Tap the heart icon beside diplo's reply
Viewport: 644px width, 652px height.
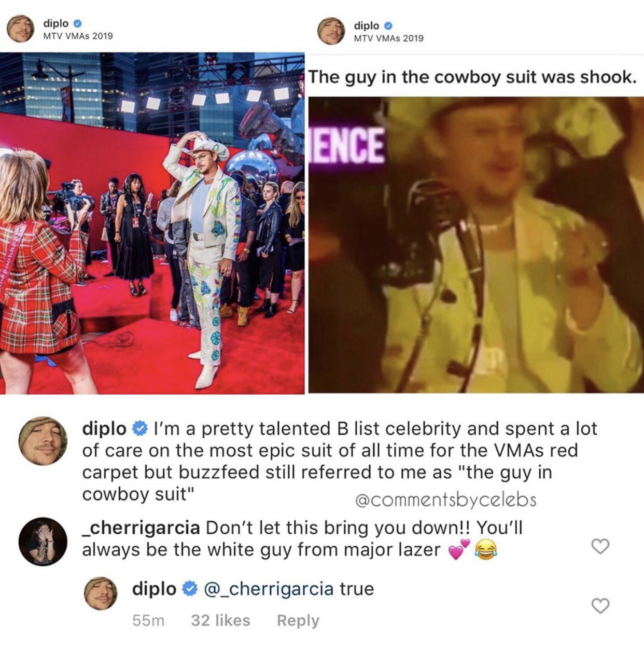point(600,605)
